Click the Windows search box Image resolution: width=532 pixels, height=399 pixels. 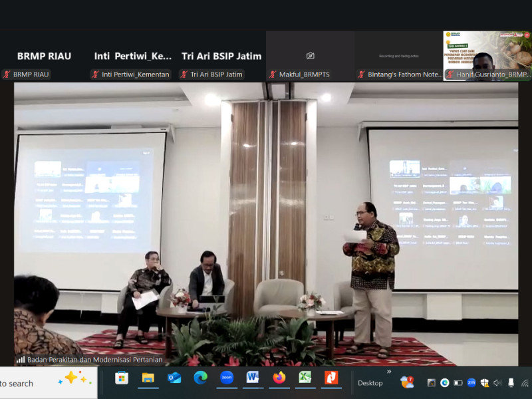[27, 383]
